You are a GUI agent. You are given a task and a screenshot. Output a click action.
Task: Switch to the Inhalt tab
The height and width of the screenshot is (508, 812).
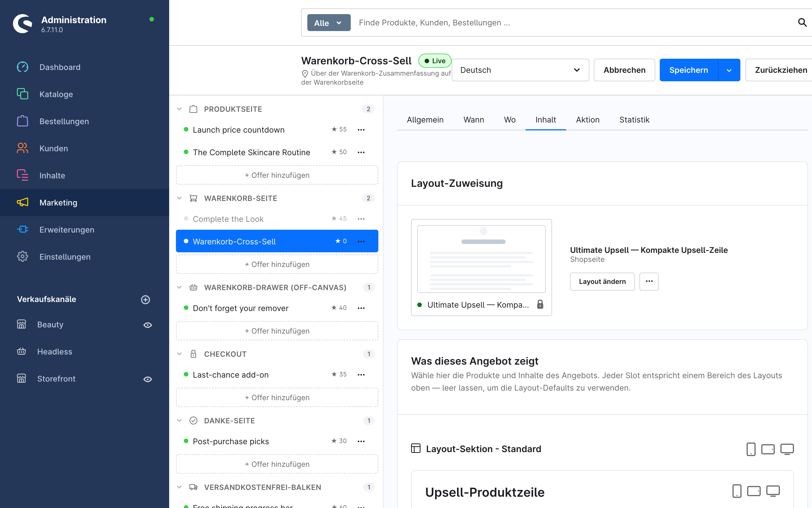coord(546,120)
